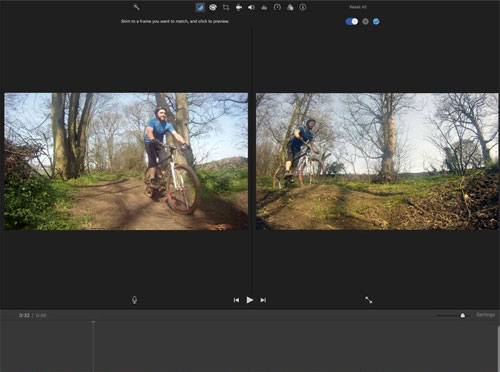This screenshot has width=500, height=372.
Task: Open the Clip Information icon
Action: pyautogui.click(x=303, y=7)
